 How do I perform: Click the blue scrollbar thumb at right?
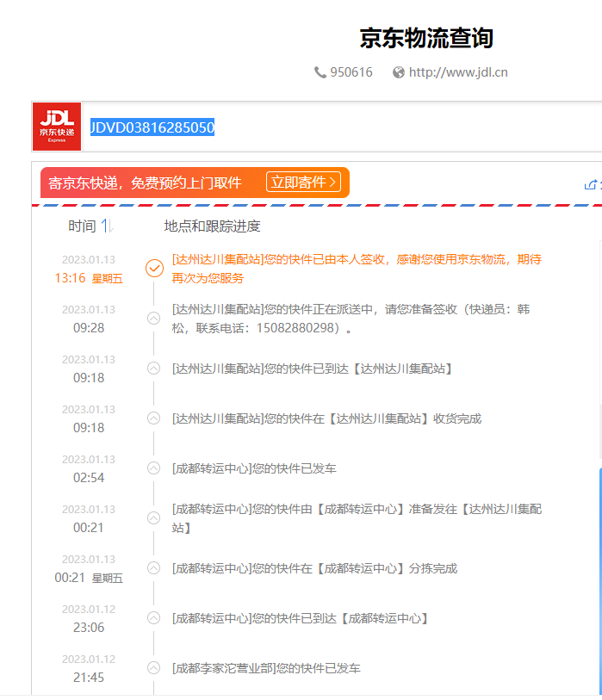pyautogui.click(x=600, y=580)
